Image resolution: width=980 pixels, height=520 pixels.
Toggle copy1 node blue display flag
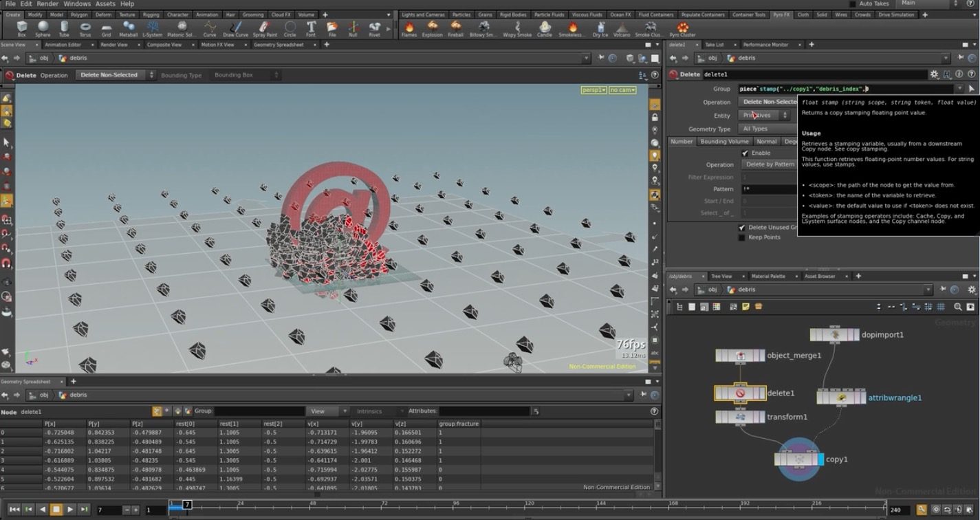821,459
